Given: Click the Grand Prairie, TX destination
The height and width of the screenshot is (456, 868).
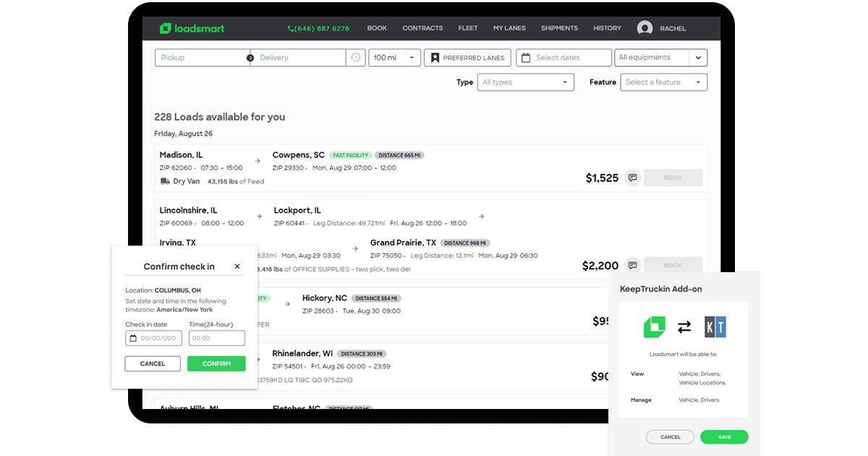Looking at the screenshot, I should (x=403, y=243).
